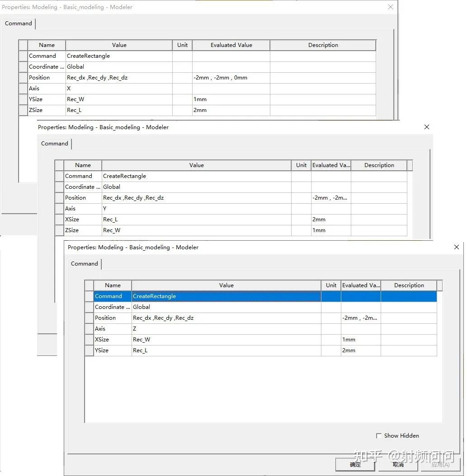Edit XSize value Rec_W in front dialog

[226, 340]
